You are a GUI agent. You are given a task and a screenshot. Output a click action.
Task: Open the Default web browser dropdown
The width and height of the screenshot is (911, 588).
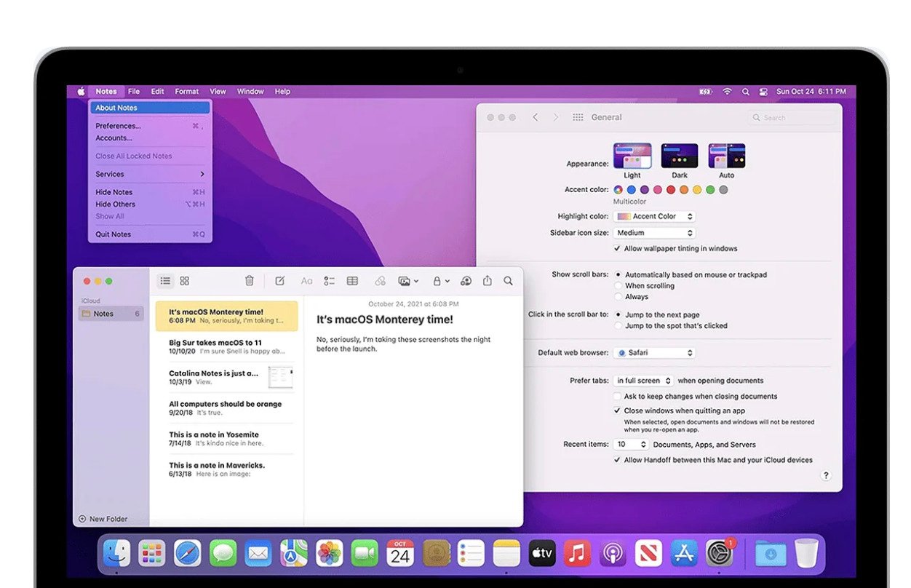654,353
